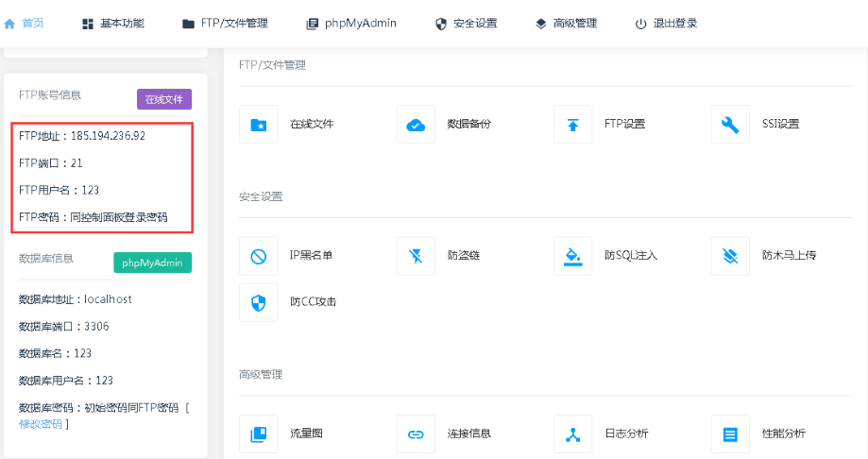Click the 数据备份 tile label
The height and width of the screenshot is (459, 868).
pos(468,124)
